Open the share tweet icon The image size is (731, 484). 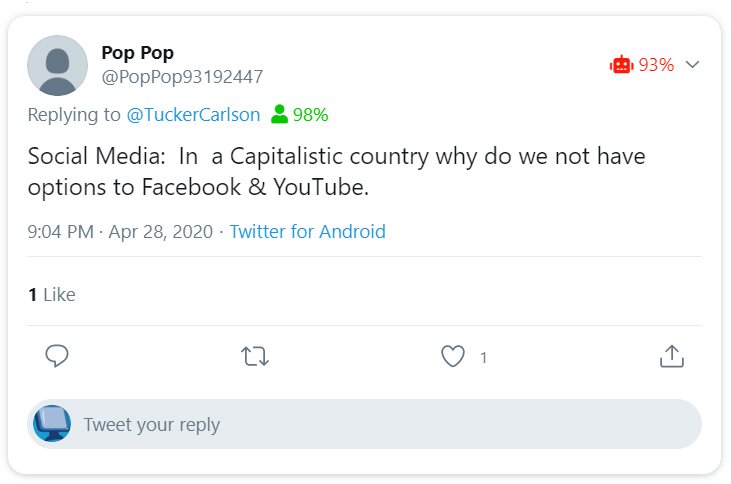click(x=671, y=356)
